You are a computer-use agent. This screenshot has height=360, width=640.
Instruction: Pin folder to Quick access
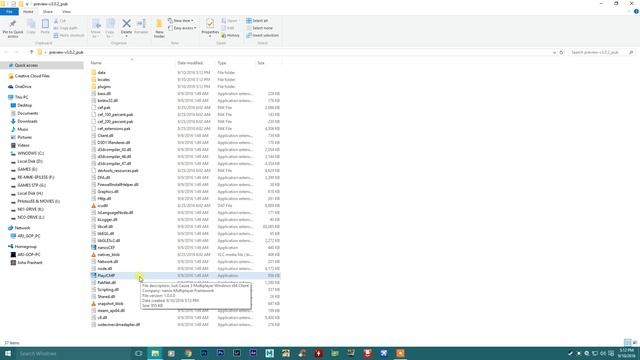13,28
